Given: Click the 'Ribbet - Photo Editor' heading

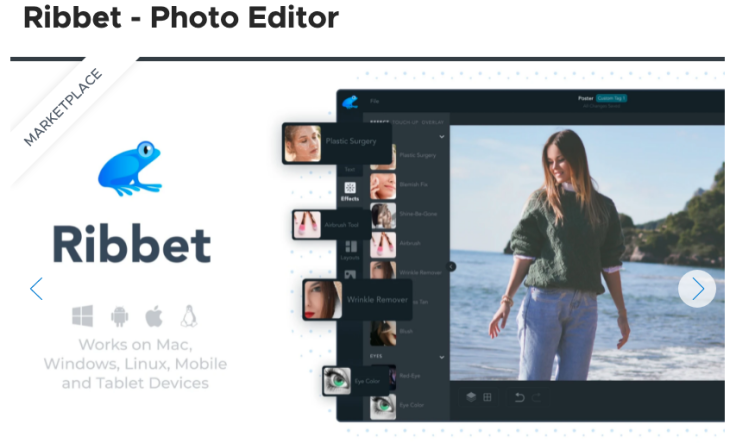Looking at the screenshot, I should pos(181,18).
